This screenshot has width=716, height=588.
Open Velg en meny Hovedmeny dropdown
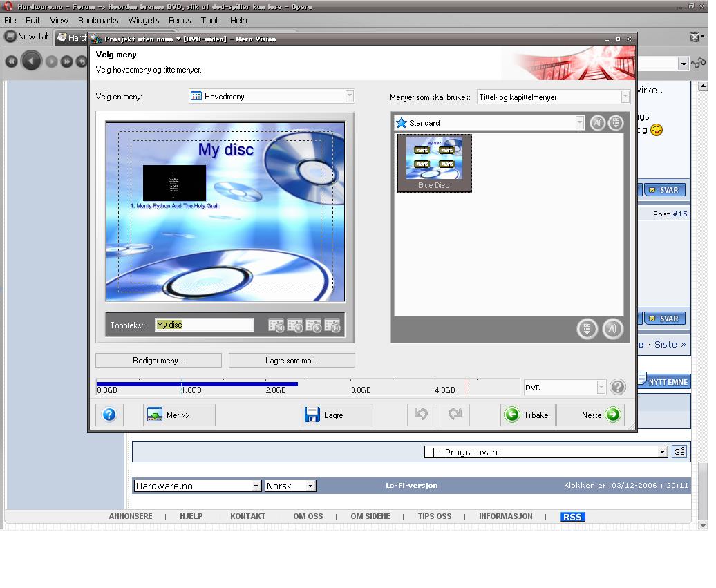coord(272,96)
